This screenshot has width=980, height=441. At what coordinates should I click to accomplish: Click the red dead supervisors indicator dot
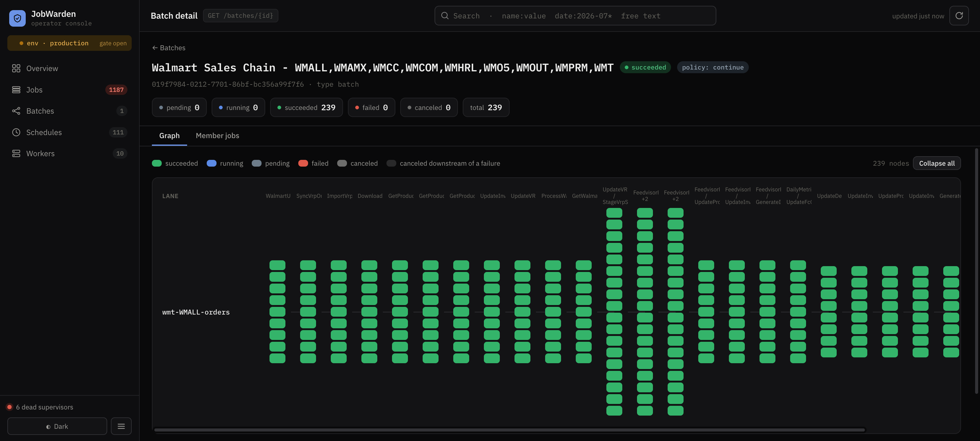9,407
